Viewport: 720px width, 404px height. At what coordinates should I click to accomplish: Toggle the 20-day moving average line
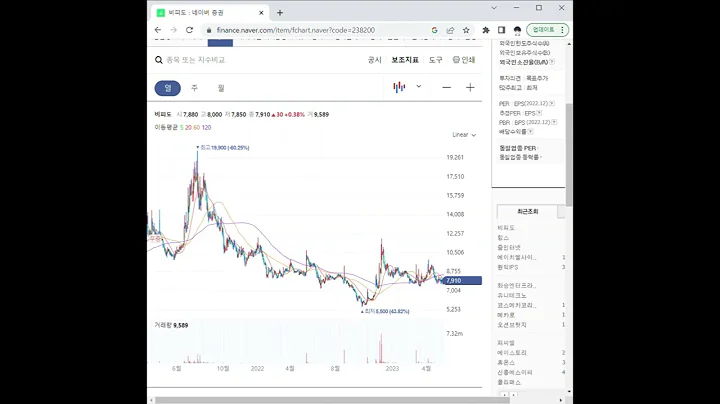click(188, 128)
